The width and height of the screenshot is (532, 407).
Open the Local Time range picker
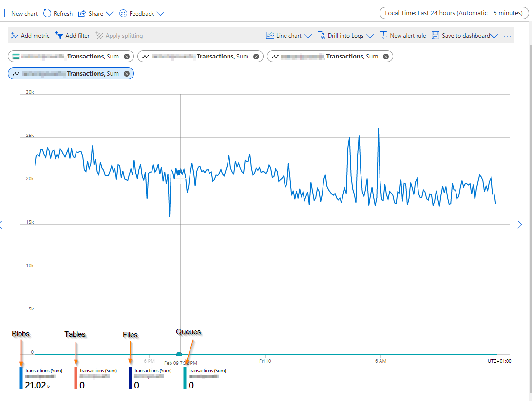point(454,13)
